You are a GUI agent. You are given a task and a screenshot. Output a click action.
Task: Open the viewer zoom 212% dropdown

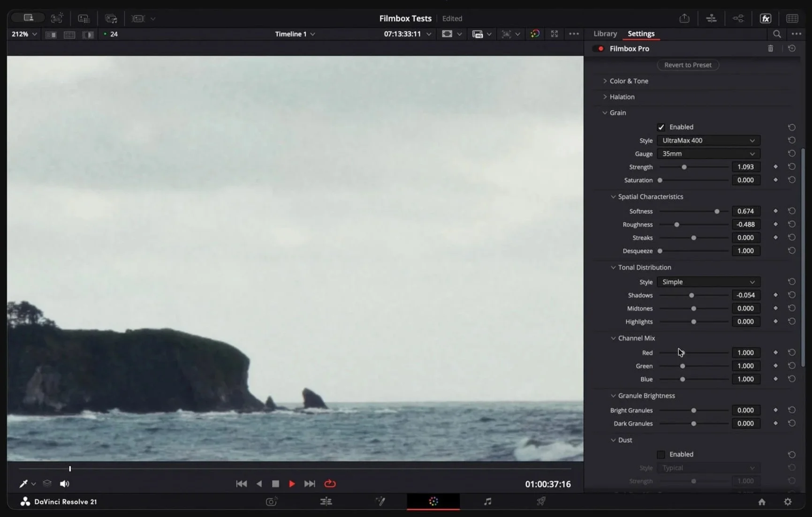click(x=24, y=34)
